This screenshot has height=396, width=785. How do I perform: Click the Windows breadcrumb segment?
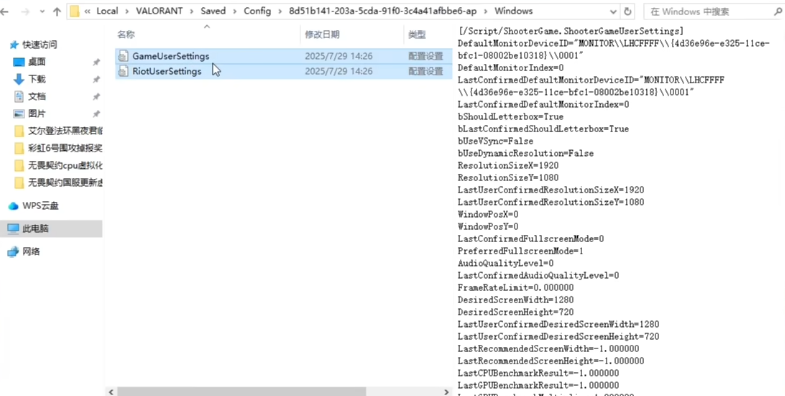[513, 11]
